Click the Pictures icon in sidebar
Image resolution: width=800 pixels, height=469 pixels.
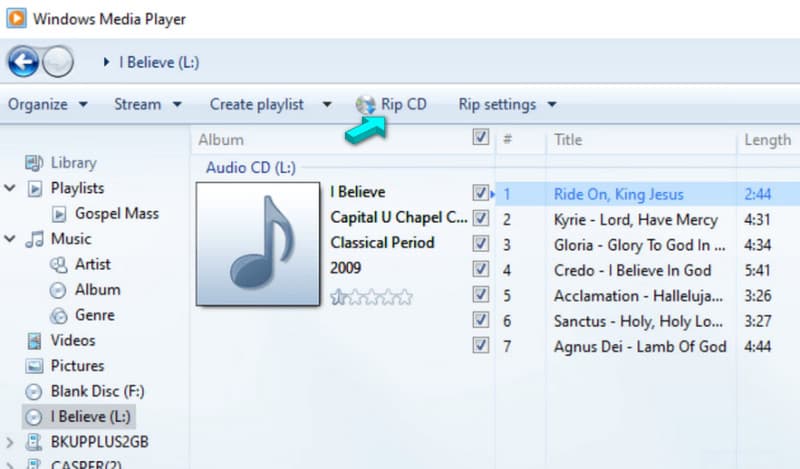pyautogui.click(x=34, y=366)
